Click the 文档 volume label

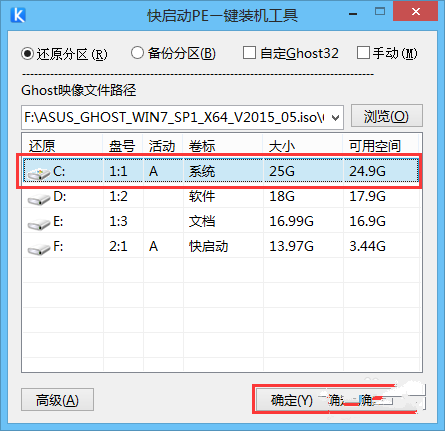tap(202, 221)
